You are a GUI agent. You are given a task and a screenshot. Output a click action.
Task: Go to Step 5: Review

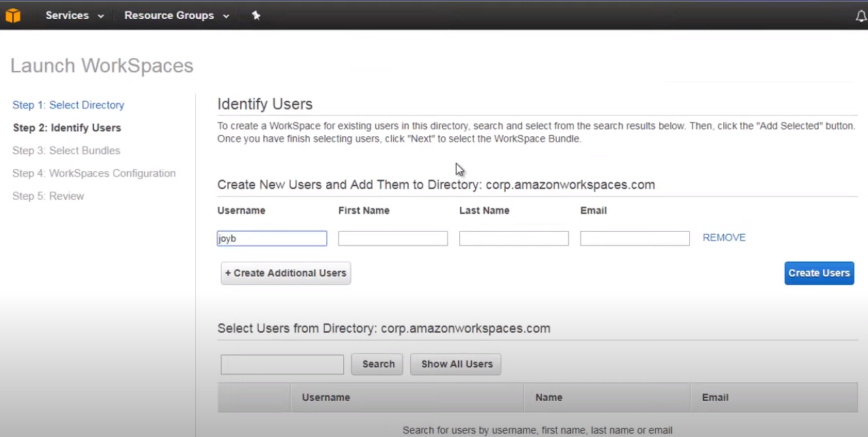(48, 196)
